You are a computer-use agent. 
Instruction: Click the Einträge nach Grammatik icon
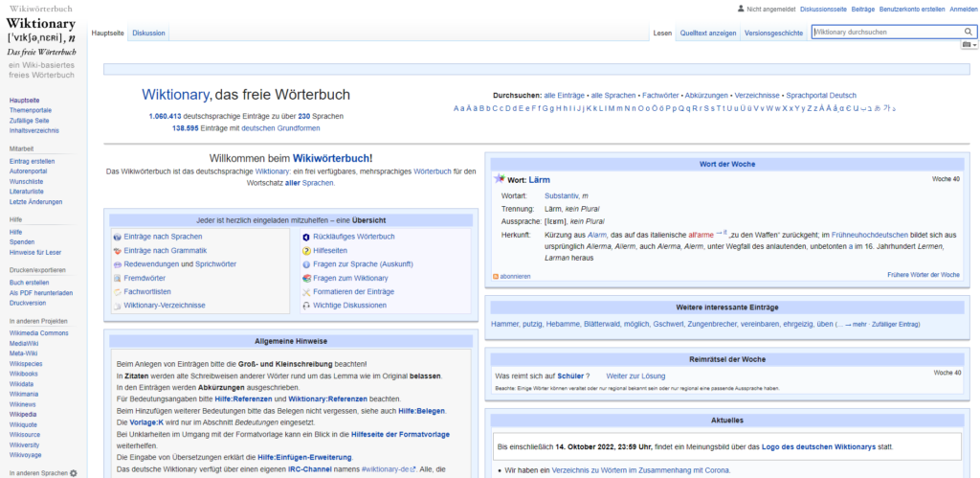(x=117, y=251)
